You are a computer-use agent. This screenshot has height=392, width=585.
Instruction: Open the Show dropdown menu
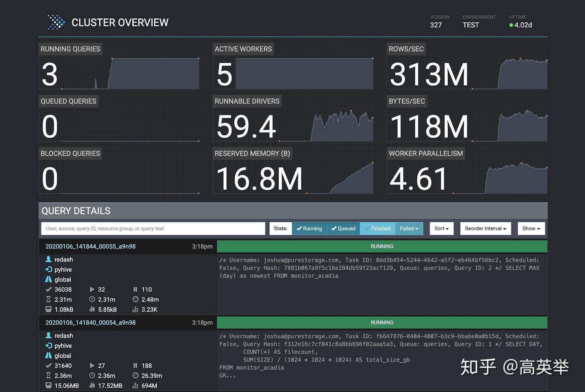tap(531, 228)
